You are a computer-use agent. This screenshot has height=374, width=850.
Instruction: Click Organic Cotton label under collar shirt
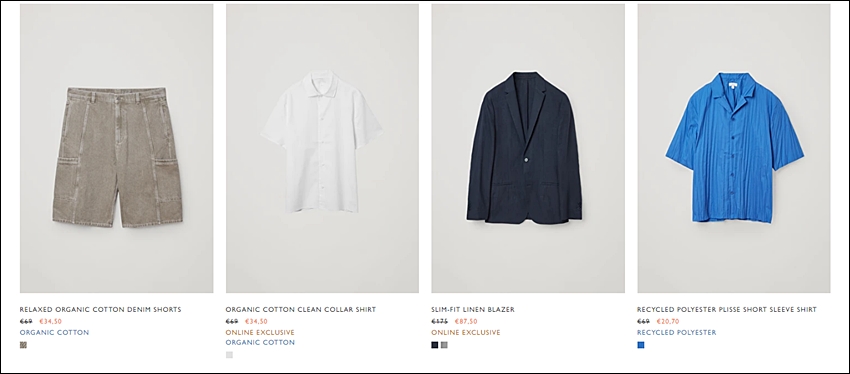[260, 343]
